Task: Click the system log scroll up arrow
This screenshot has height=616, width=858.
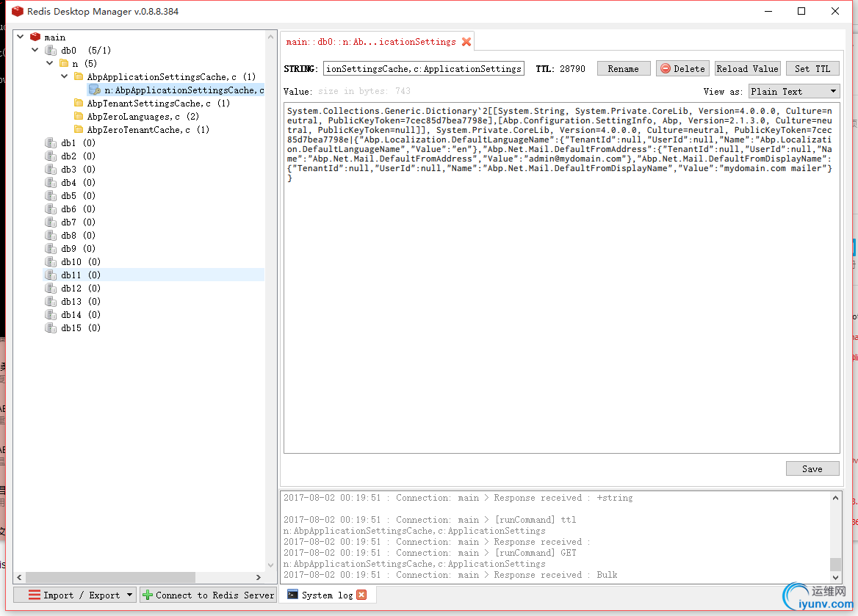Action: click(835, 497)
